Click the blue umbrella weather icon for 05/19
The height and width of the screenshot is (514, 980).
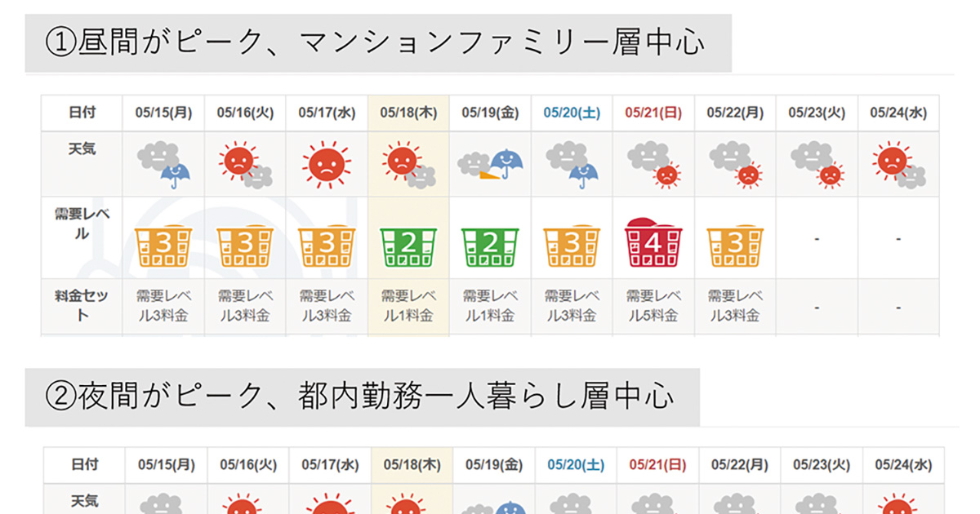coord(490,164)
